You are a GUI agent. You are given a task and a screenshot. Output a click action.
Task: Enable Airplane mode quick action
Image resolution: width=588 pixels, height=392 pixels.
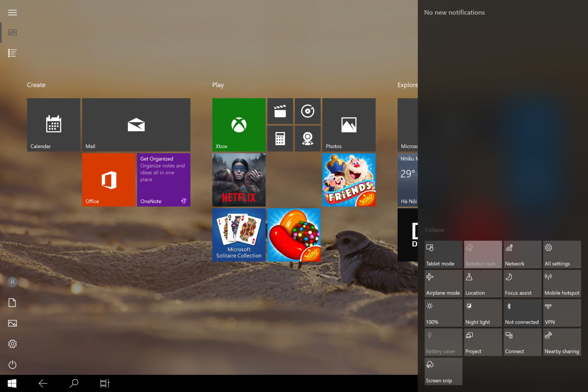tap(443, 284)
